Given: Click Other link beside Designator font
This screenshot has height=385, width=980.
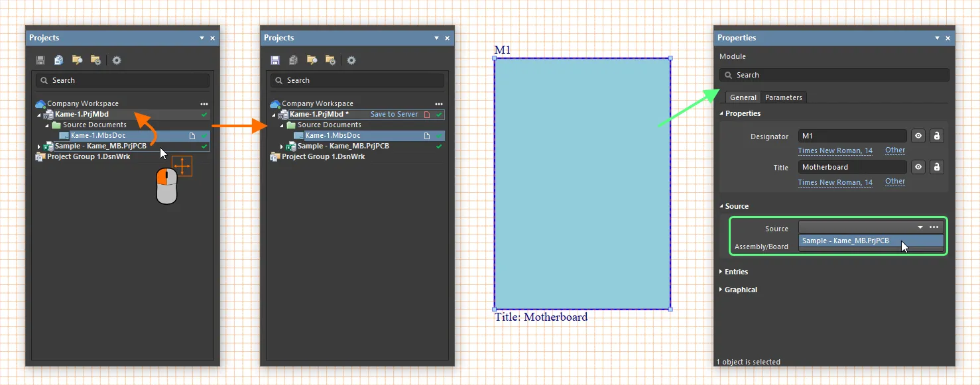Looking at the screenshot, I should tap(895, 150).
